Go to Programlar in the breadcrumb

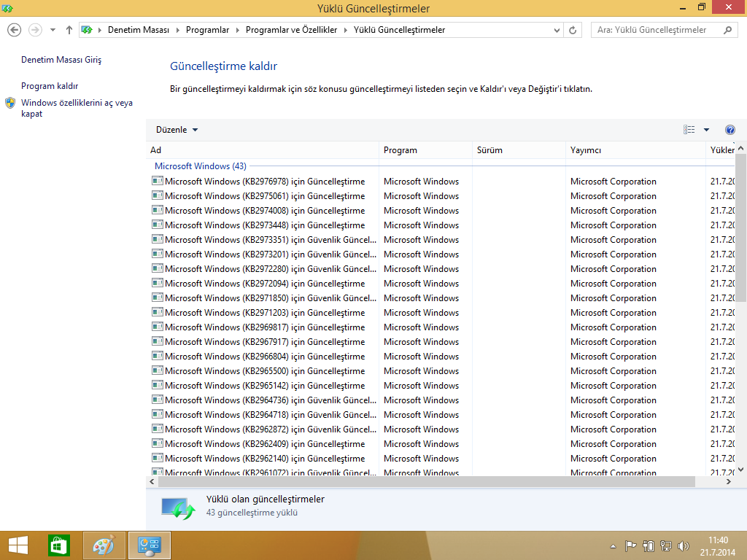coord(207,30)
